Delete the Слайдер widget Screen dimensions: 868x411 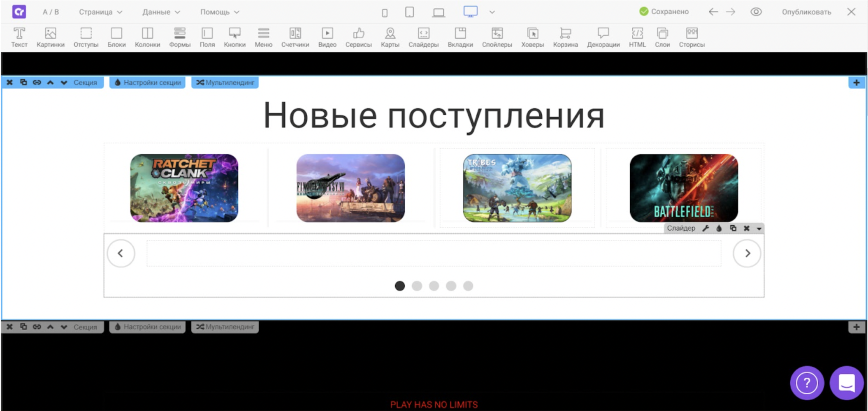coord(747,228)
